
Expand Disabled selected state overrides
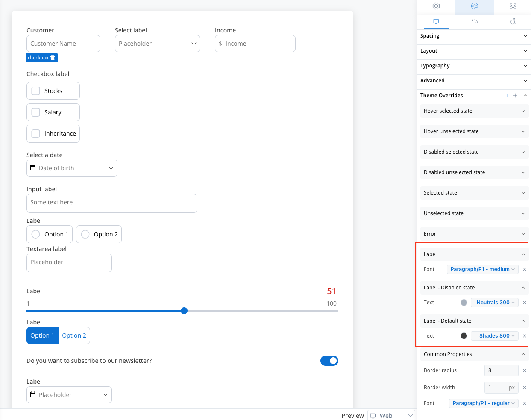pyautogui.click(x=475, y=152)
